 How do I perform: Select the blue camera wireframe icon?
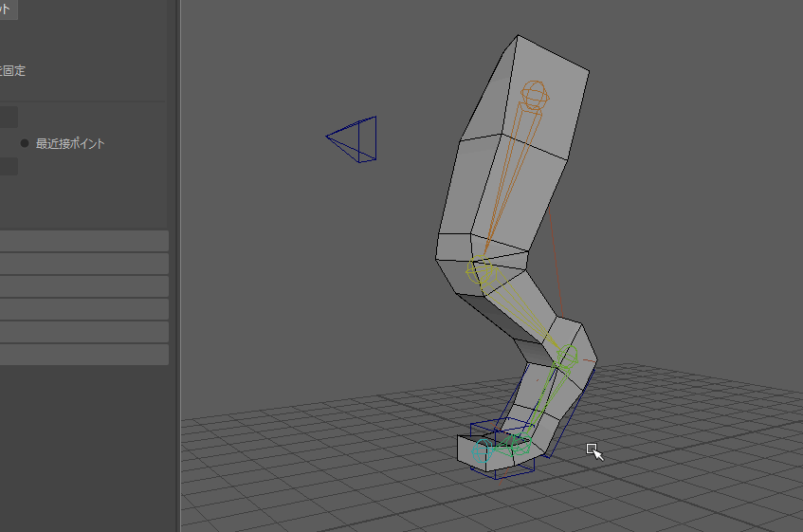(352, 139)
